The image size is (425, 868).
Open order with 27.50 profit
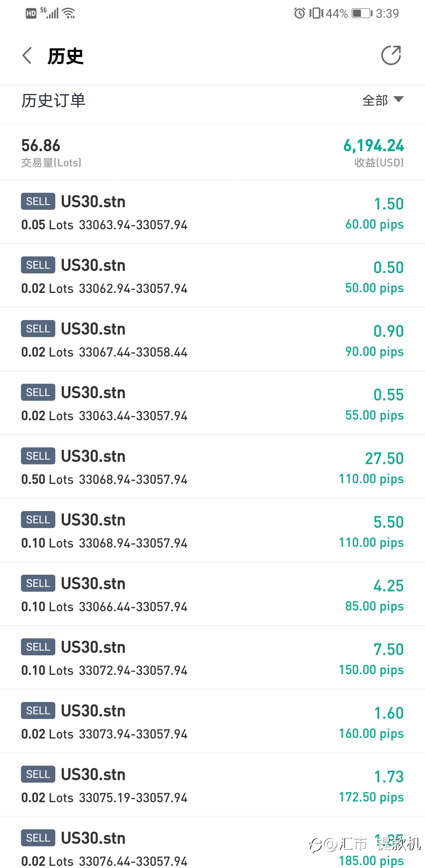point(212,467)
